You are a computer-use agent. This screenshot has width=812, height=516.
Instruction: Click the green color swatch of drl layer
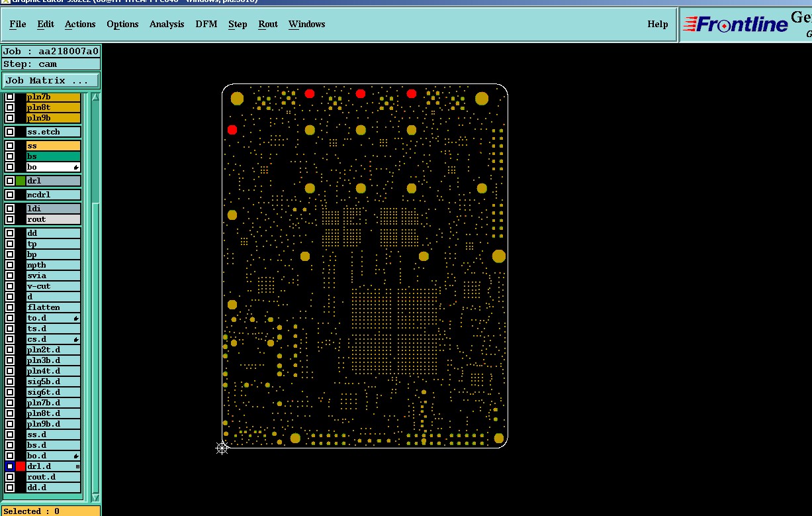[21, 181]
